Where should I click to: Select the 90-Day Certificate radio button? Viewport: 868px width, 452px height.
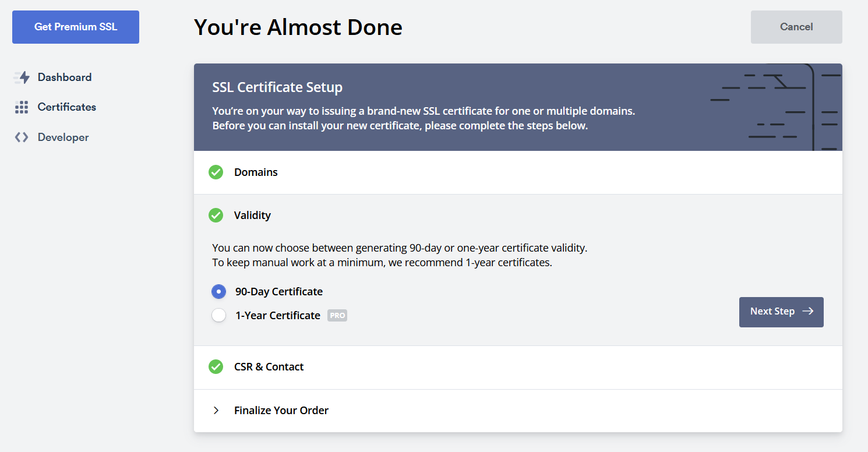218,291
